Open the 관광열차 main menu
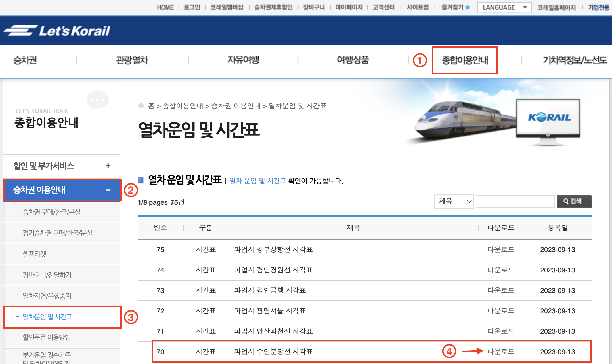This screenshot has width=612, height=364. pos(132,60)
